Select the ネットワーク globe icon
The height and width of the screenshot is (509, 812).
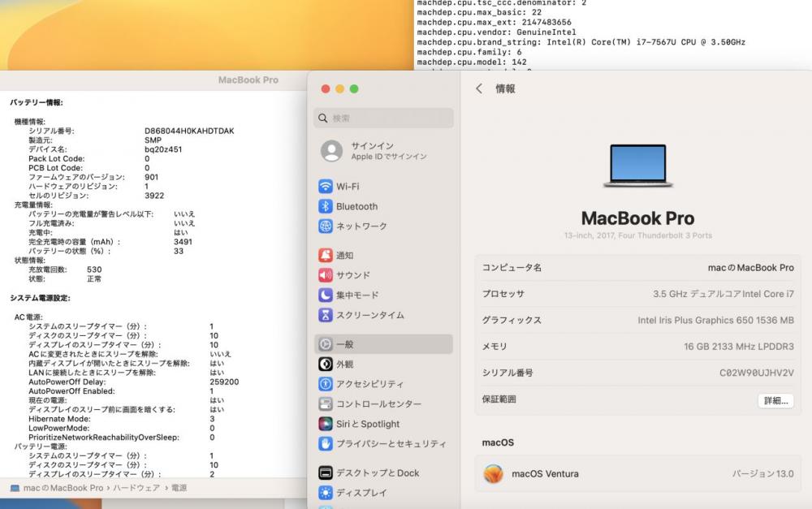(326, 226)
